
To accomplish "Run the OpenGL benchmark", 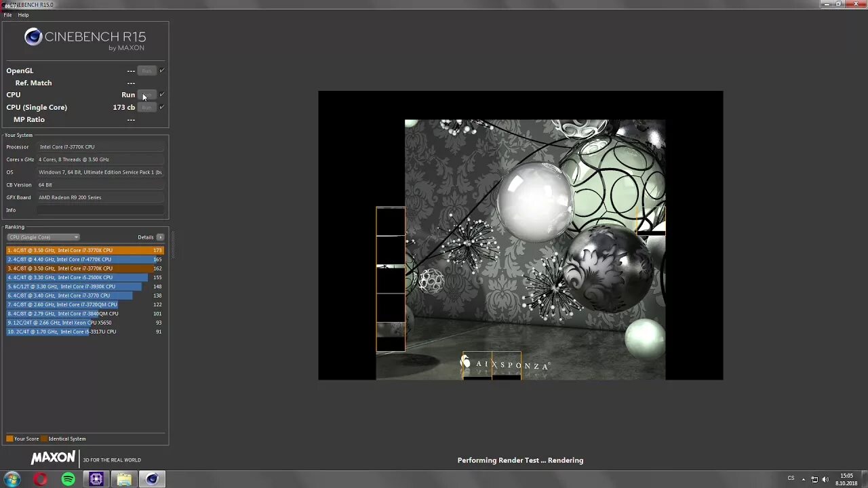I will tap(146, 70).
